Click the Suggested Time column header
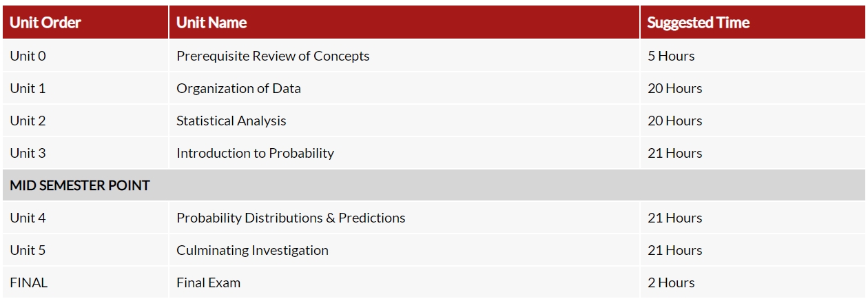This screenshot has height=299, width=868. pyautogui.click(x=753, y=22)
